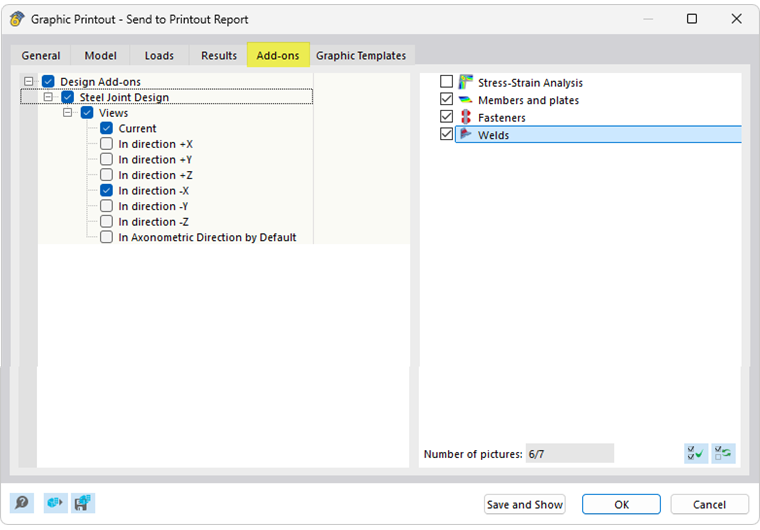Screen dimensions: 760x530
Task: Click the red Fasteners icon
Action: coord(465,117)
